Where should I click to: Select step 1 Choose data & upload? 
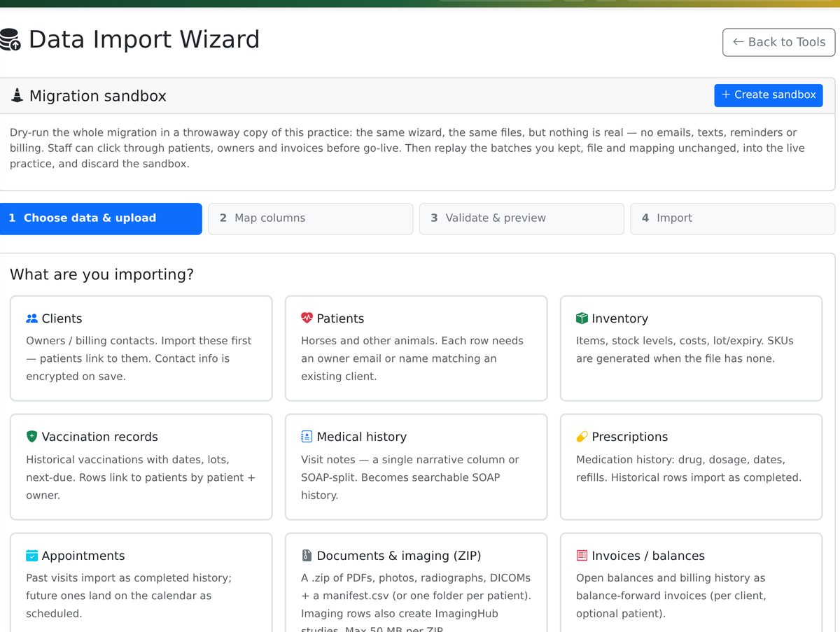point(101,218)
